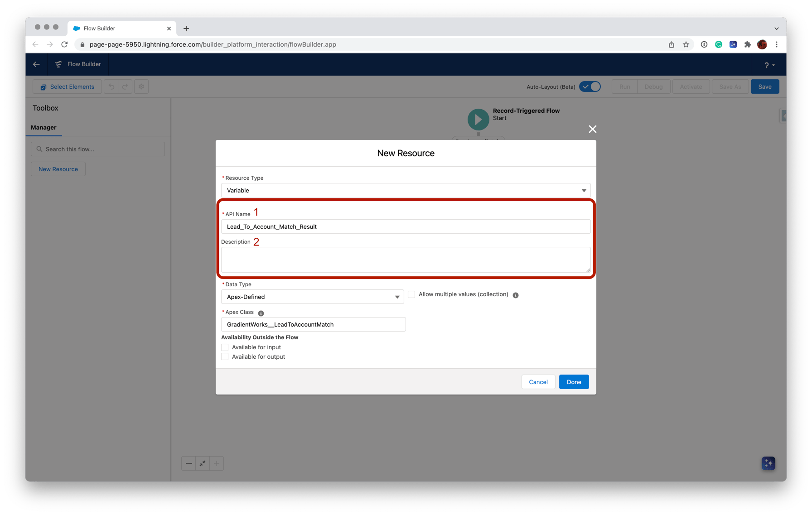This screenshot has width=812, height=515.
Task: Switch to the Manager tab in Toolbox
Action: (x=43, y=127)
